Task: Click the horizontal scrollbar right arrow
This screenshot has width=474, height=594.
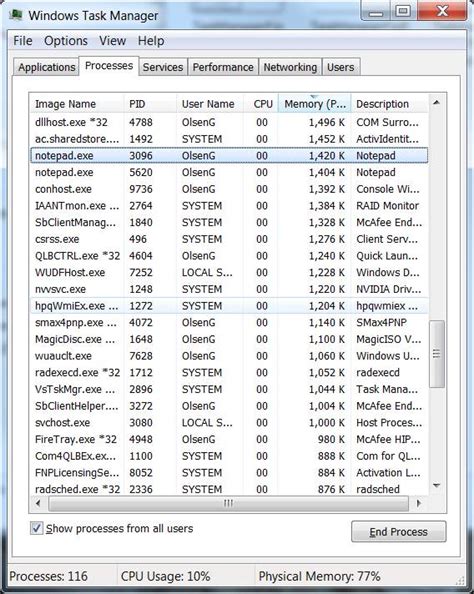Action: [418, 503]
